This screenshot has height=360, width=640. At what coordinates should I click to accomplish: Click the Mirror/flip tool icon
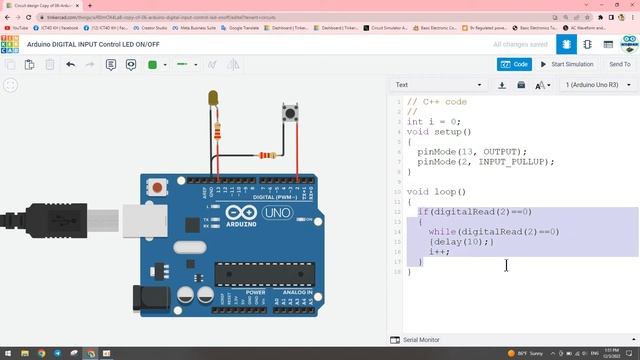click(233, 64)
